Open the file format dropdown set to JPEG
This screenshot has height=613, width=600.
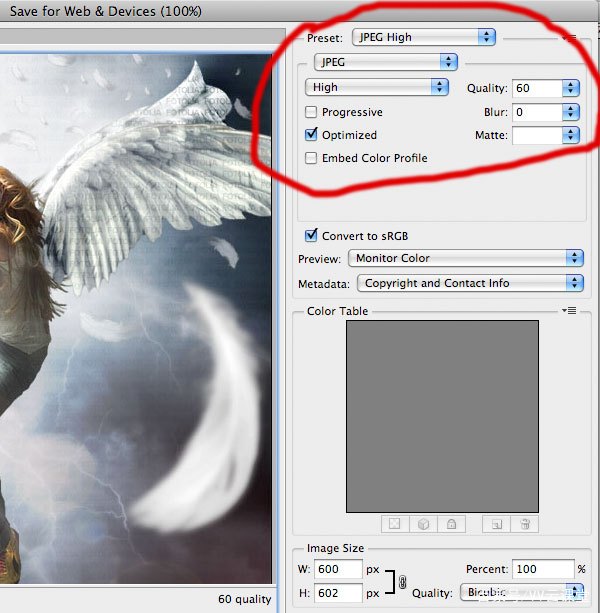click(x=385, y=62)
